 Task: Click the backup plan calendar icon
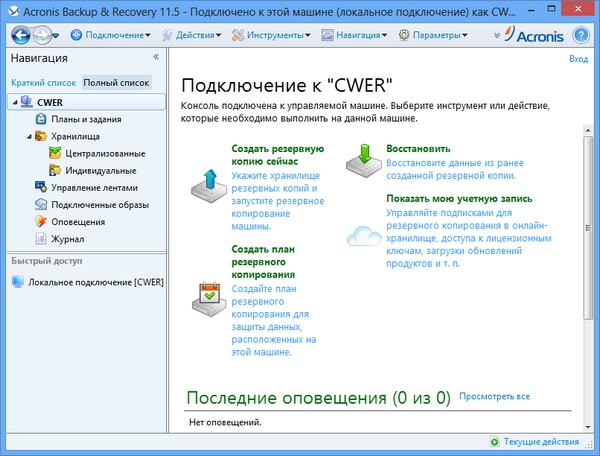click(209, 291)
